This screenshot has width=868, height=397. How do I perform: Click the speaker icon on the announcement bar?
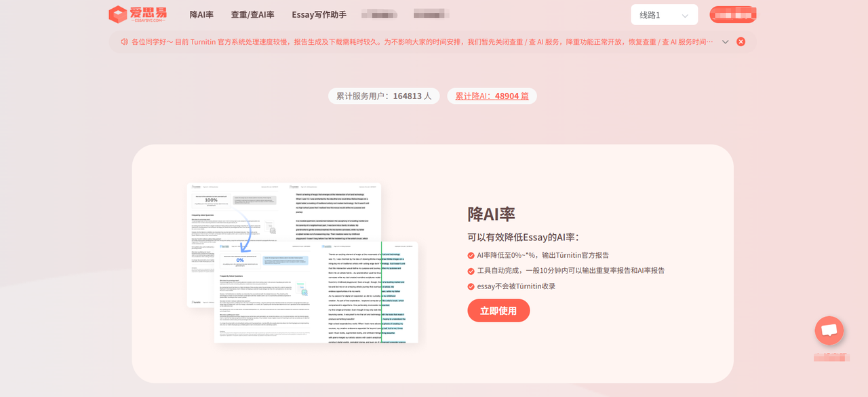tap(125, 41)
